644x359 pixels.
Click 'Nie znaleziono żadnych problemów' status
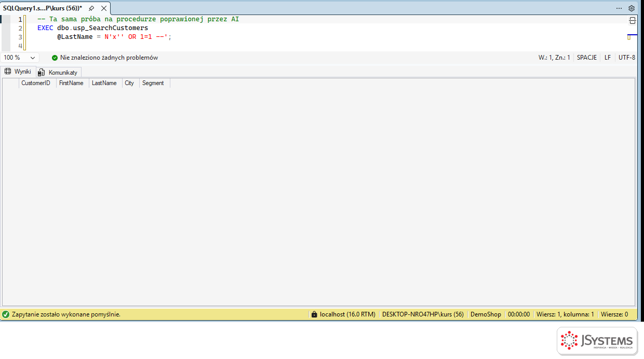coord(109,58)
